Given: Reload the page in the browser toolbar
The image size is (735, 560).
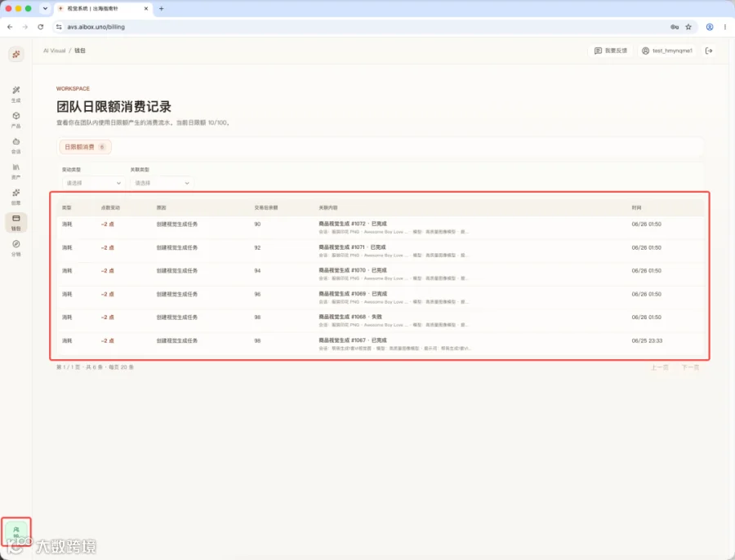Looking at the screenshot, I should tap(41, 27).
